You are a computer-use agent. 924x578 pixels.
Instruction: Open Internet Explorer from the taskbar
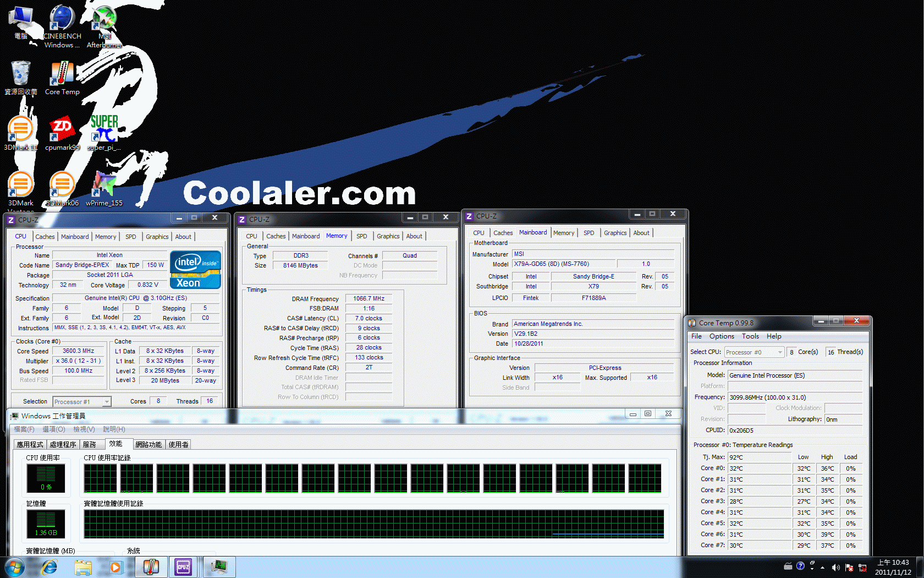click(x=50, y=567)
